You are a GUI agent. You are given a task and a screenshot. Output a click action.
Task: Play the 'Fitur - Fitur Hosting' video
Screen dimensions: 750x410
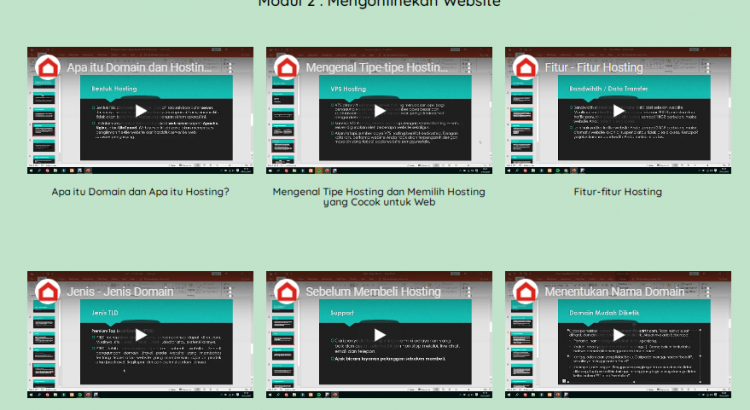(619, 111)
